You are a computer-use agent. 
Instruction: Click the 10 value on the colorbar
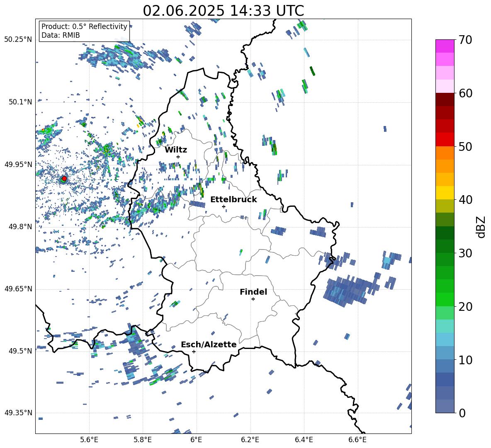(465, 360)
